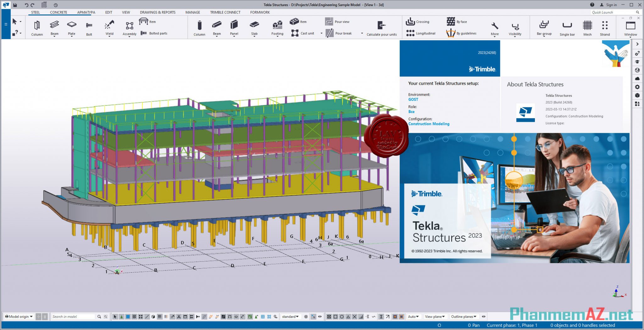Toggle the Select assemblies switch on bottom toolbar
644x330 pixels.
153,316
